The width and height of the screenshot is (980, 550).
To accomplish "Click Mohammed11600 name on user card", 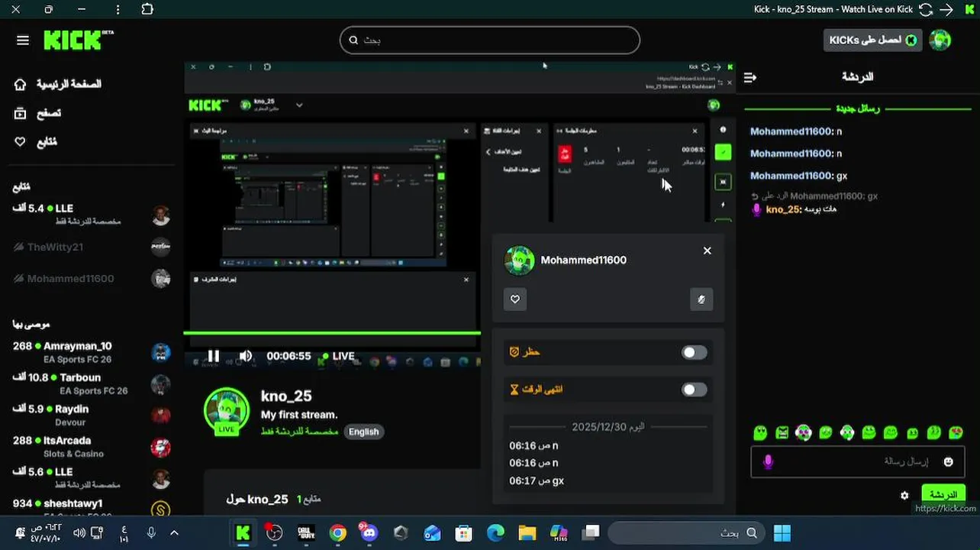I will pos(583,260).
